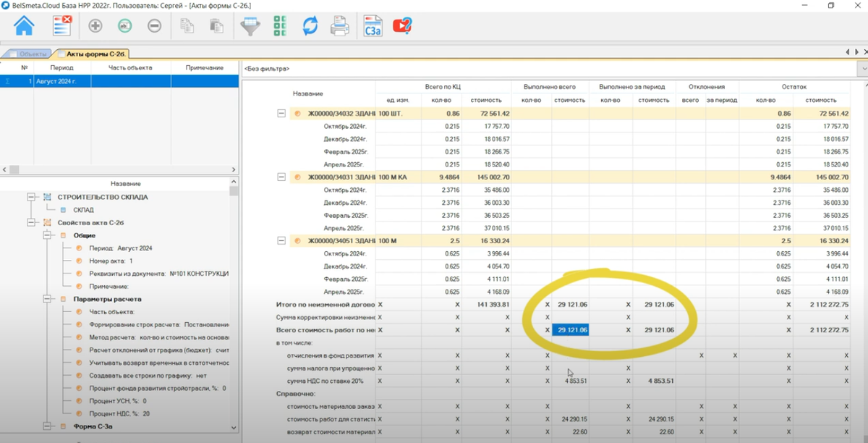Viewport: 868px width, 443px height.
Task: Collapse the СТРОИТЕЛЬСТВО СКЛАДА tree node
Action: pos(31,197)
